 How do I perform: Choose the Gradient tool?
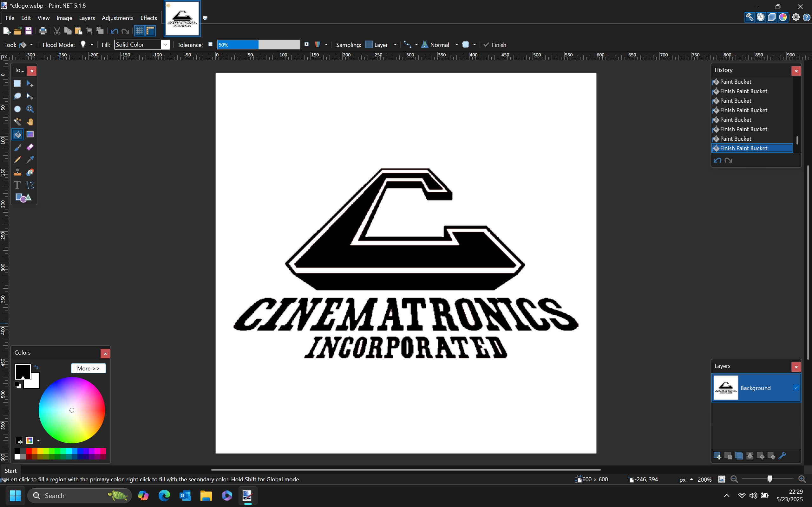(x=30, y=134)
